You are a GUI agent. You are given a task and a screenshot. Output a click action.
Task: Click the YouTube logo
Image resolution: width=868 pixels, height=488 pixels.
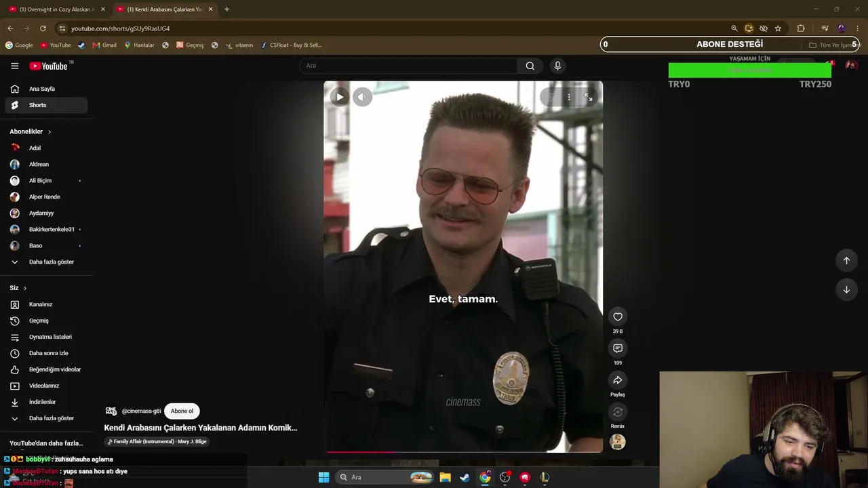pos(49,66)
